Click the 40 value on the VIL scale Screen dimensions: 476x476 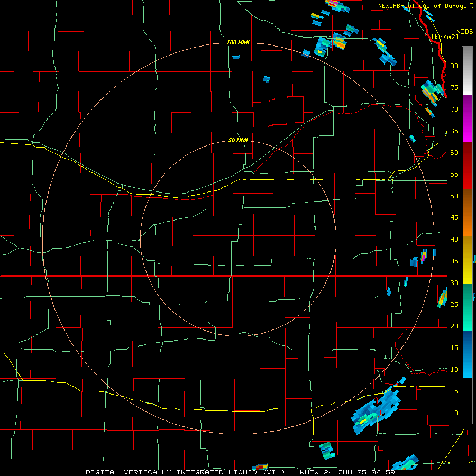click(454, 239)
